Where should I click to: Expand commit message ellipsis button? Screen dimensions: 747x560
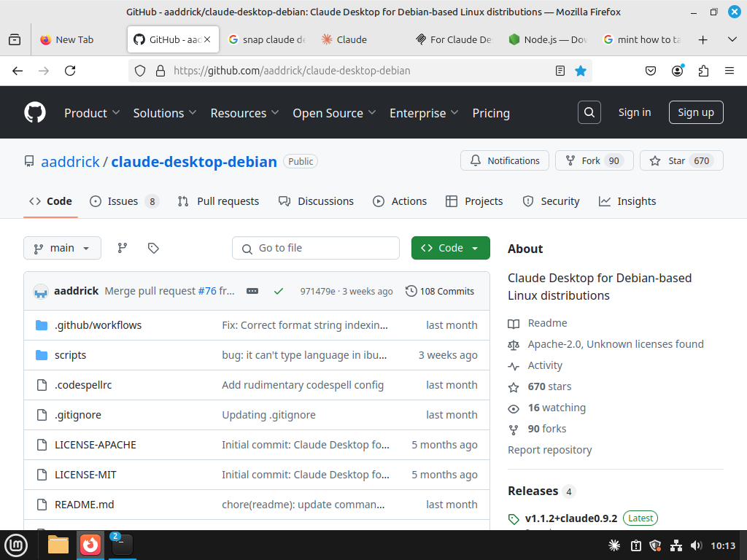(x=252, y=291)
